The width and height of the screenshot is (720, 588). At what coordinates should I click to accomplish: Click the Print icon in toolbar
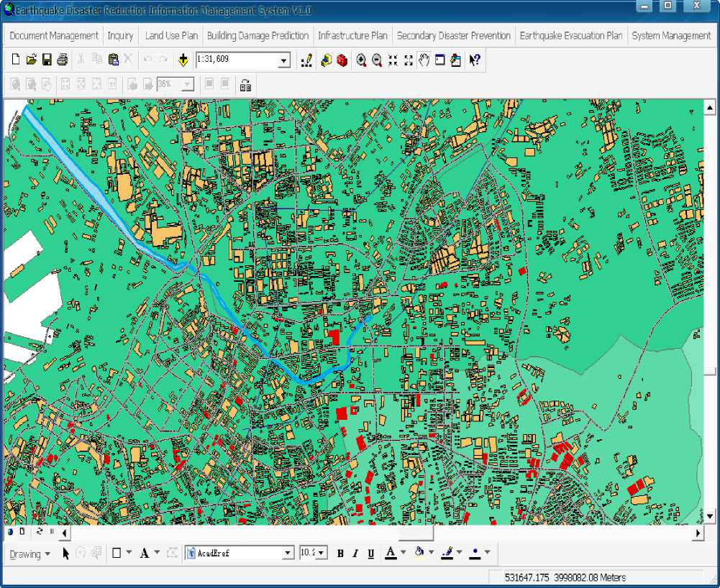[x=63, y=60]
